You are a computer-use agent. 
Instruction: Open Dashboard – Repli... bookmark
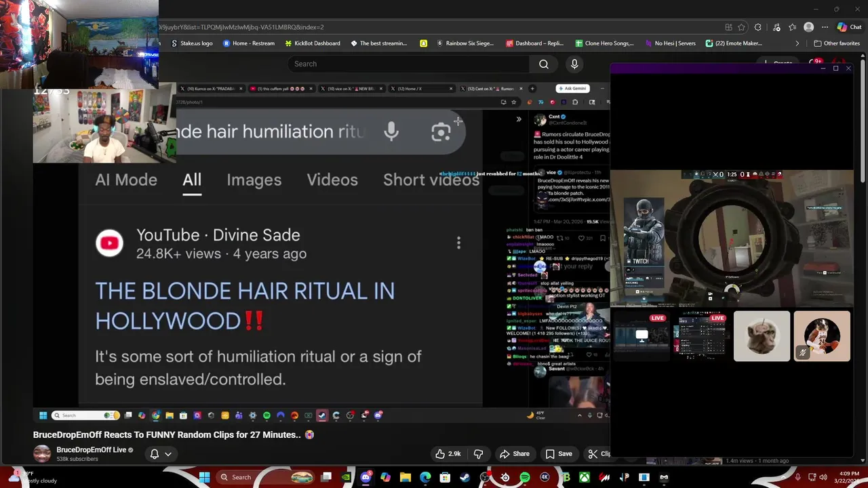click(535, 43)
